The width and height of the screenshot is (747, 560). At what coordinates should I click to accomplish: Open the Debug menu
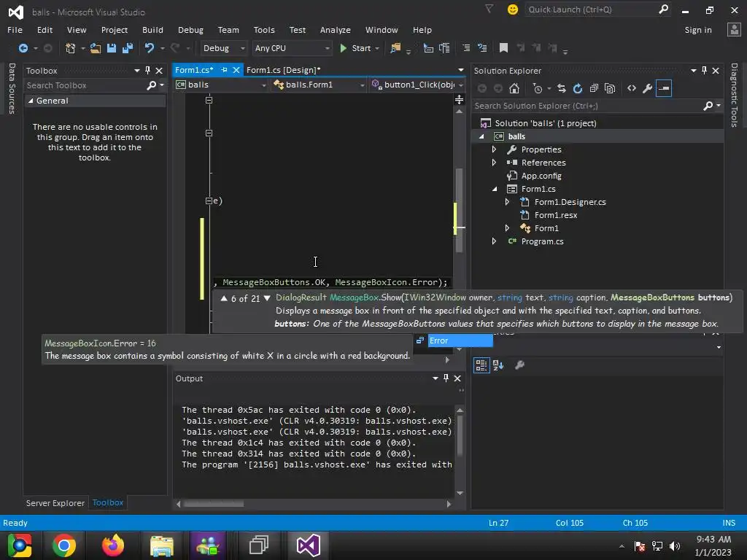[x=190, y=29]
